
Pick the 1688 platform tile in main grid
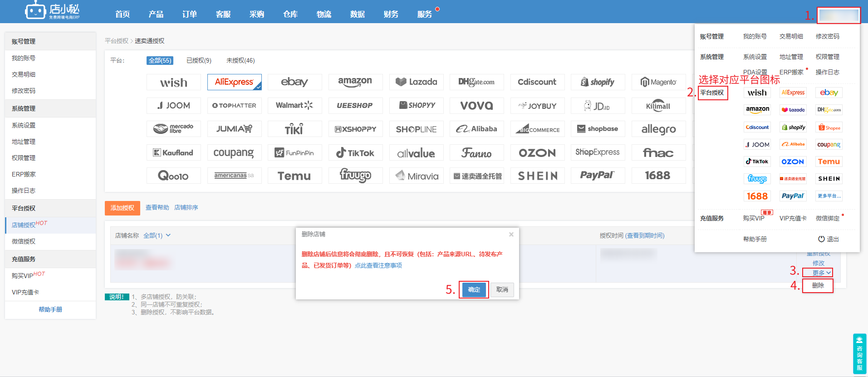point(659,176)
